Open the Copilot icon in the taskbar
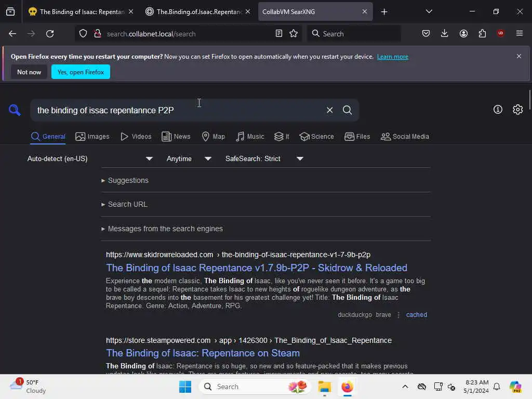532x399 pixels. 515,387
